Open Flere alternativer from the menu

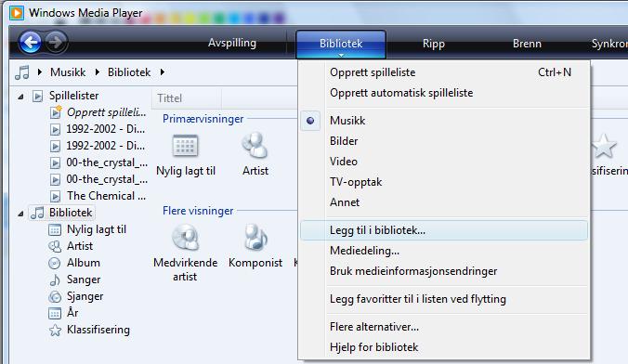(x=444, y=327)
